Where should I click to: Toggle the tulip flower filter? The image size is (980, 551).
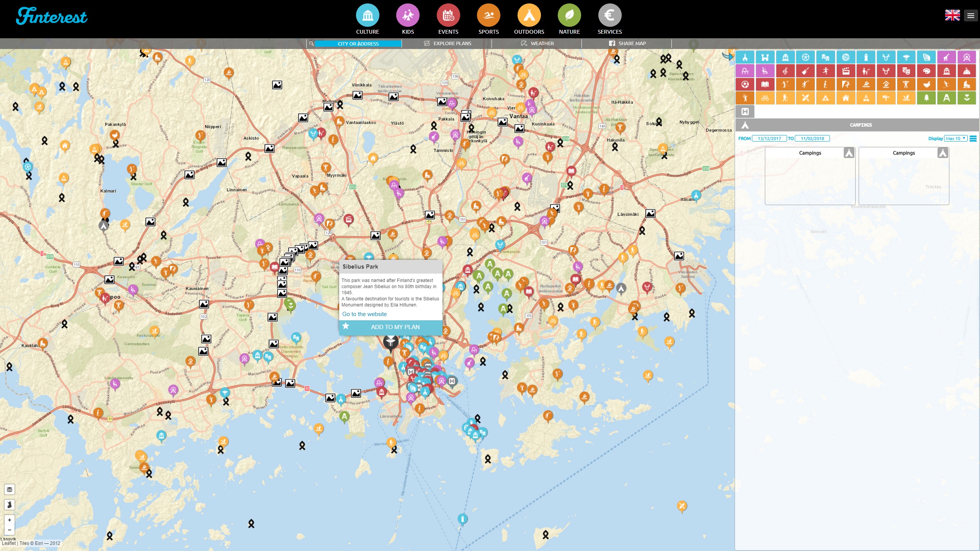pyautogui.click(x=967, y=98)
